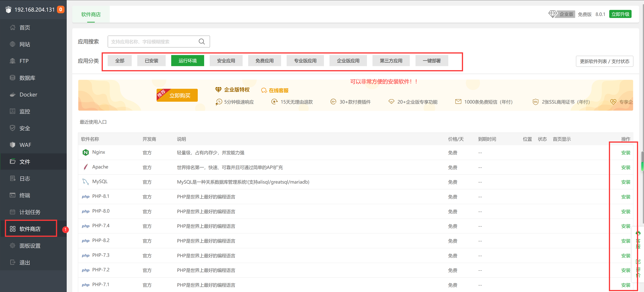Click the search magnifier icon
The image size is (644, 292).
pyautogui.click(x=201, y=41)
